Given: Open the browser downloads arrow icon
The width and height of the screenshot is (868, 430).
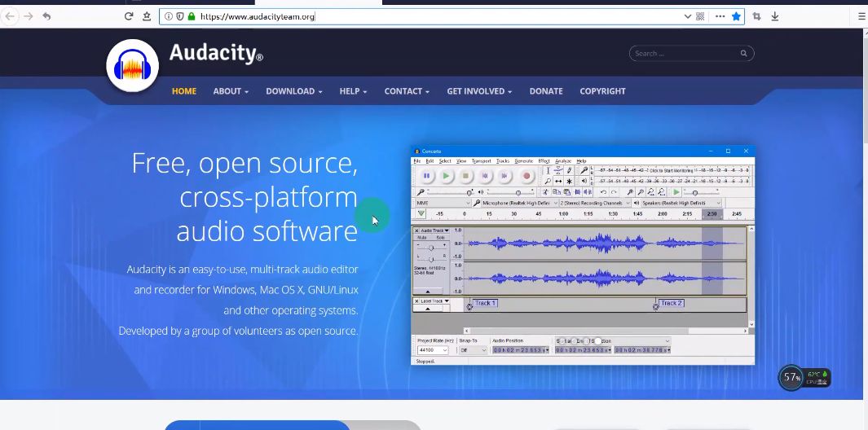Looking at the screenshot, I should (775, 16).
